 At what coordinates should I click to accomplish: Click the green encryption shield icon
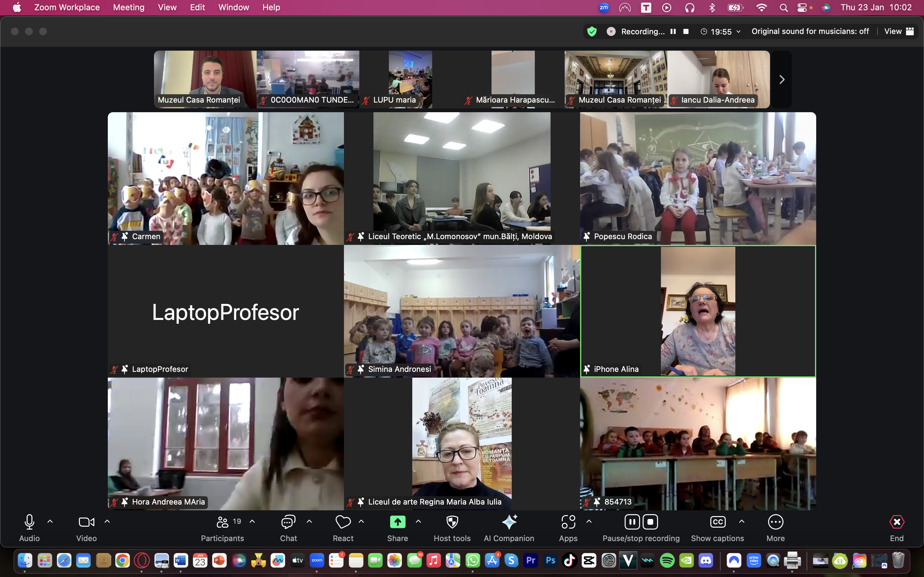[x=592, y=31]
